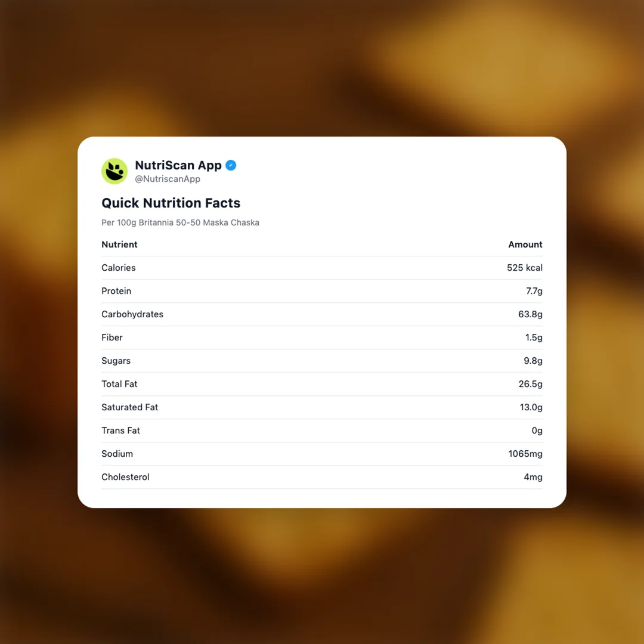Click the Per 100g Britannia subtitle text
This screenshot has width=644, height=644.
point(180,222)
